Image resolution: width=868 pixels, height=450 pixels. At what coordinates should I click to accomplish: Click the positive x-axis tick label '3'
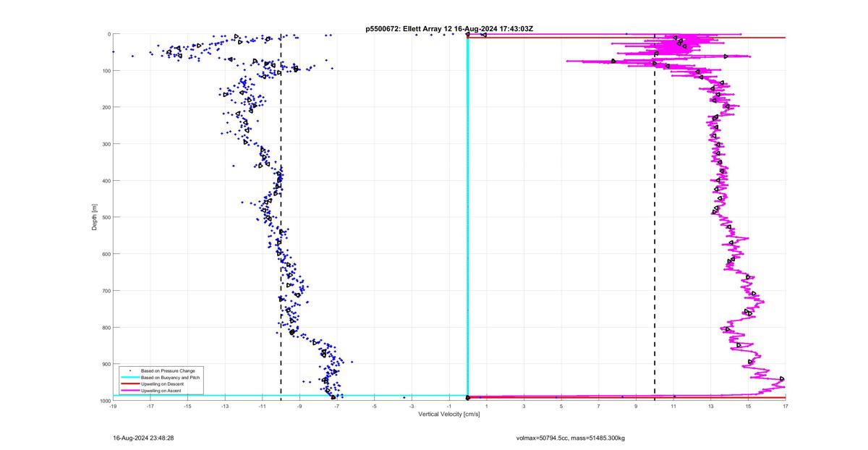click(524, 407)
